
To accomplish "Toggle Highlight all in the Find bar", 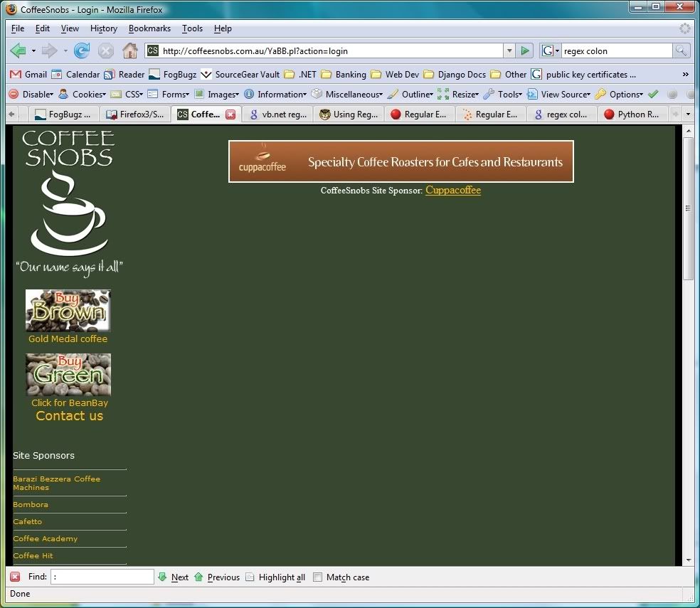I will (x=275, y=577).
